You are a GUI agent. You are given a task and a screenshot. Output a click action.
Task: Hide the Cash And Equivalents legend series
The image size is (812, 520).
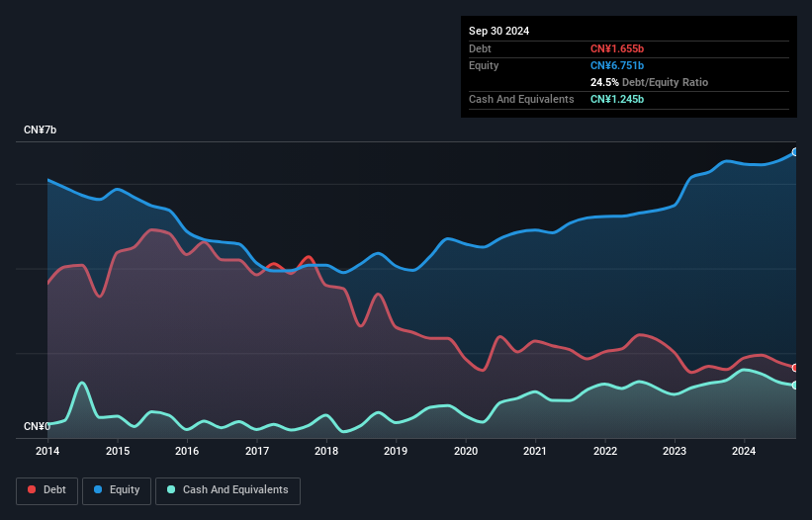227,490
